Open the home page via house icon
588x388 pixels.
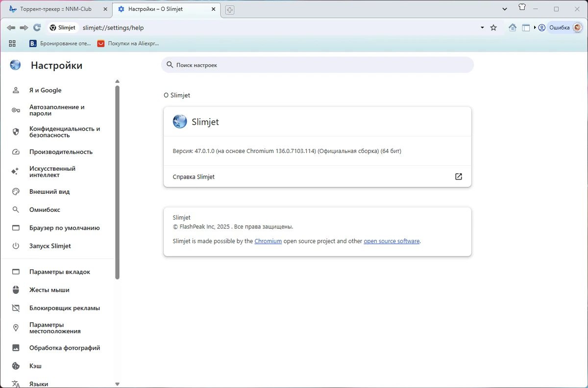(x=513, y=27)
